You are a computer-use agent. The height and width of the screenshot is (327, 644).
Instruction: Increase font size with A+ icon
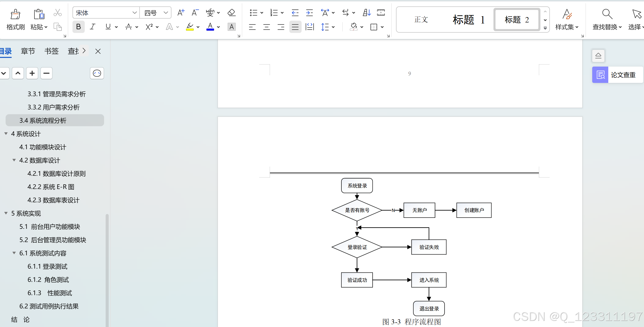coord(181,12)
